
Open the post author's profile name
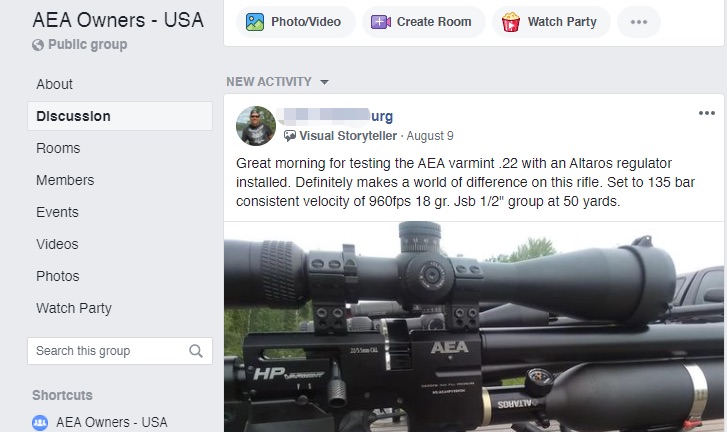pos(335,116)
